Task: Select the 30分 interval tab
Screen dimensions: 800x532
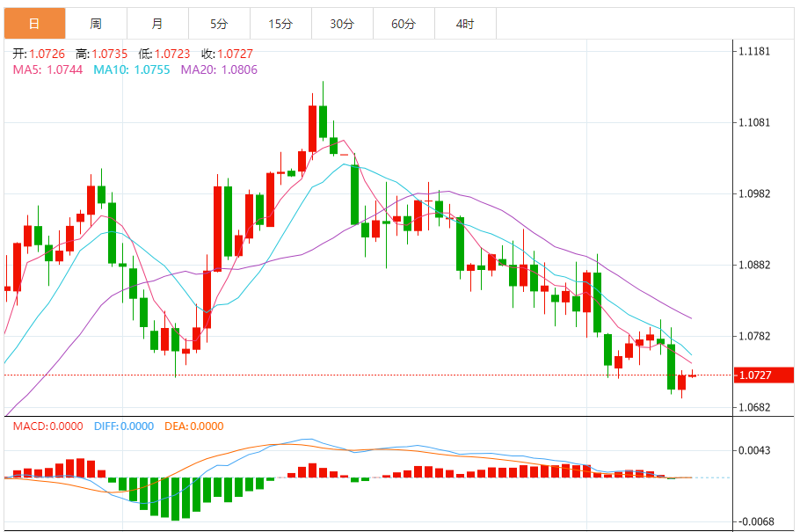Action: click(342, 24)
